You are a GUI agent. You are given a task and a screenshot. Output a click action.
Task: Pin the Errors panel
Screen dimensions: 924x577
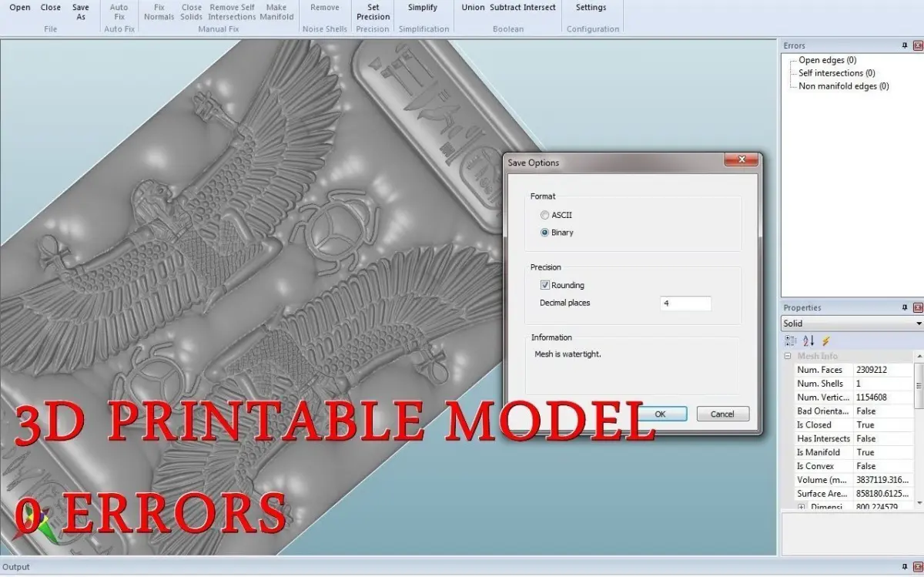905,46
